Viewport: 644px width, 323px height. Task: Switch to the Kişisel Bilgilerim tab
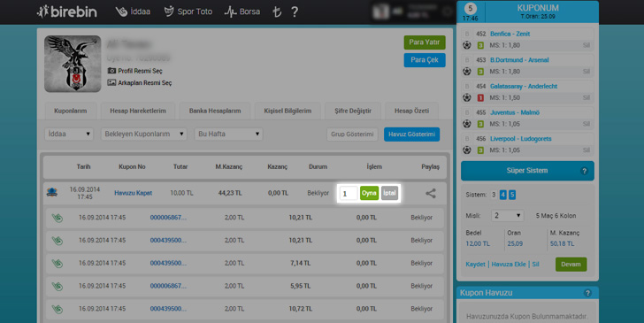click(287, 111)
